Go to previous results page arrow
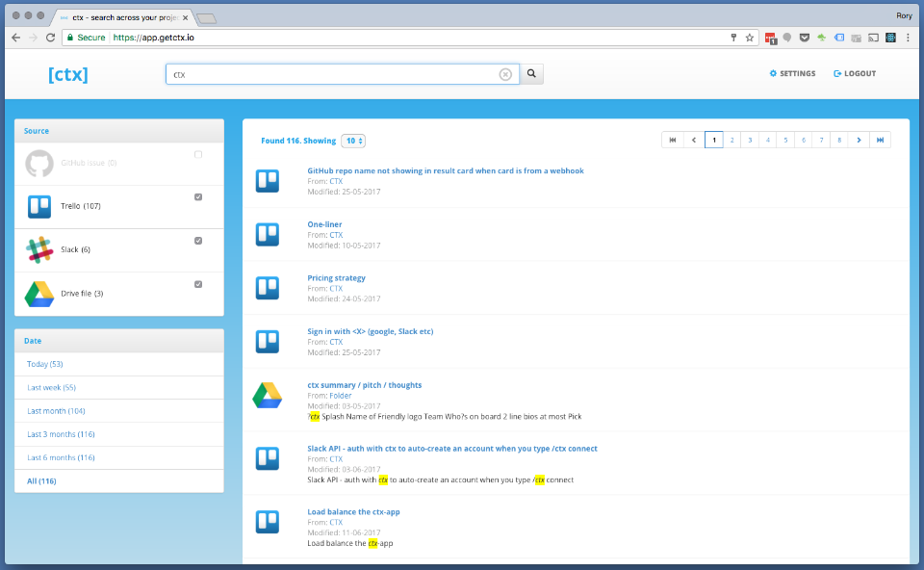924x570 pixels. click(x=694, y=141)
